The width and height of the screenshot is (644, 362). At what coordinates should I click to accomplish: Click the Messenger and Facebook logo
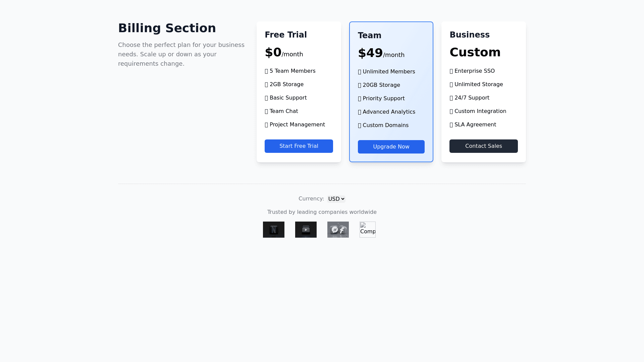tap(338, 230)
